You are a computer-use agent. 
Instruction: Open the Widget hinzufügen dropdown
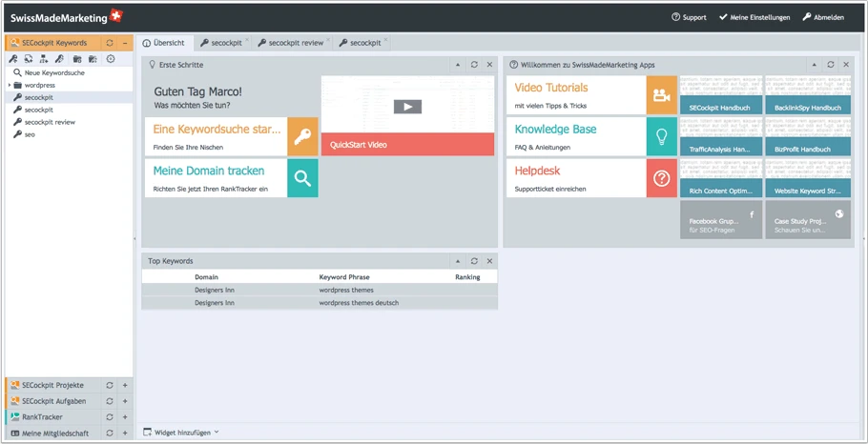click(x=181, y=433)
